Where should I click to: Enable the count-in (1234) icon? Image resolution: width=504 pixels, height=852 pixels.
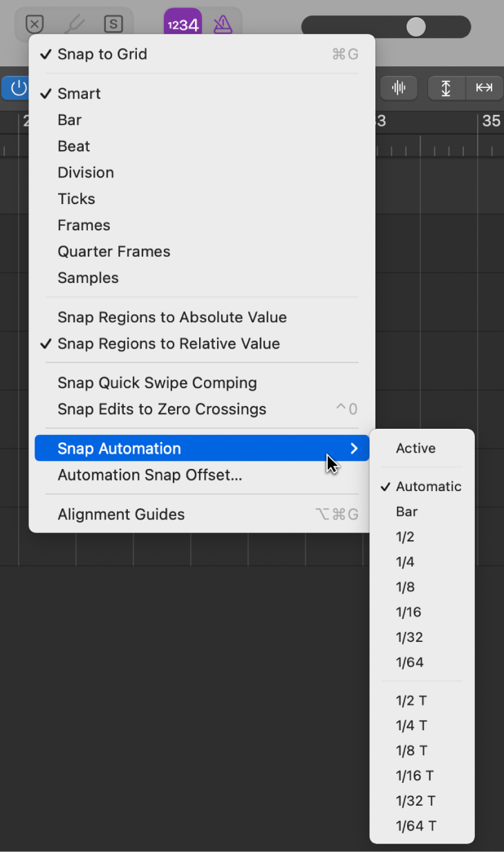tap(183, 24)
